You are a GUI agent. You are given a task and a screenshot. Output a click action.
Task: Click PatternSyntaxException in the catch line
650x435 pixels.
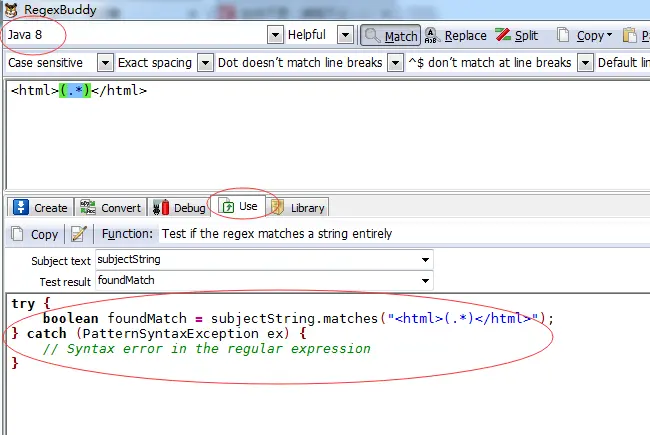click(170, 333)
